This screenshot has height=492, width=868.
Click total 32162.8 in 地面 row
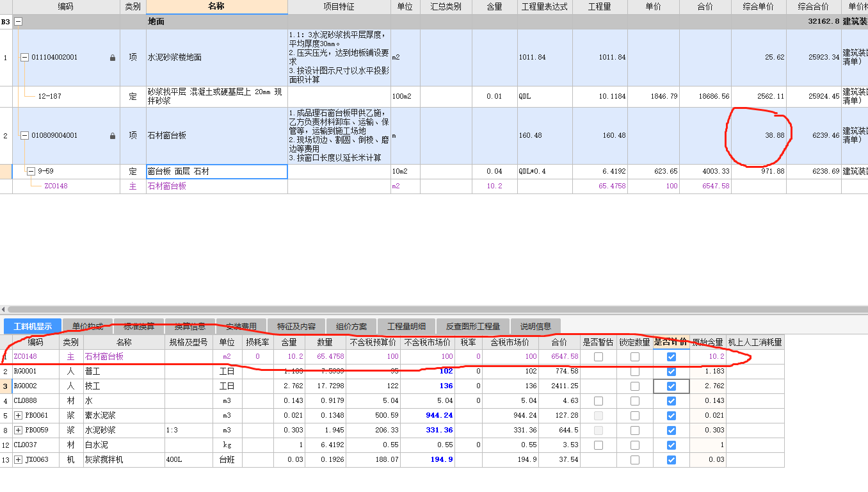click(824, 22)
